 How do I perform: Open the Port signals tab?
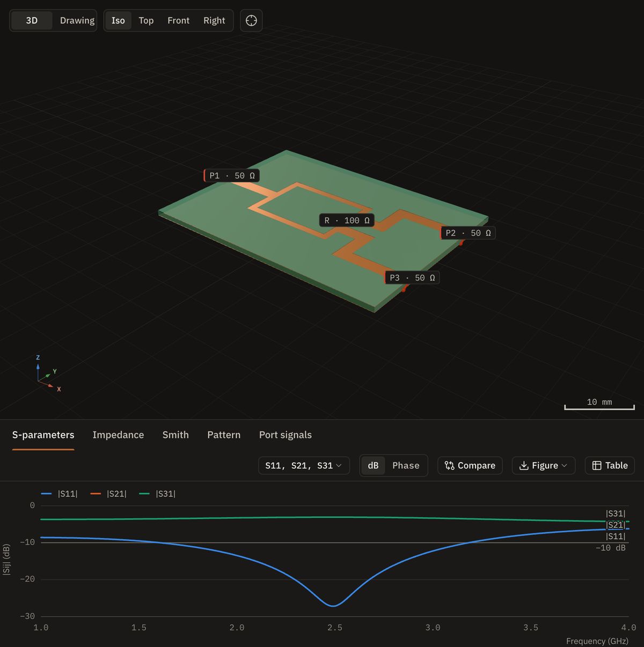tap(286, 435)
